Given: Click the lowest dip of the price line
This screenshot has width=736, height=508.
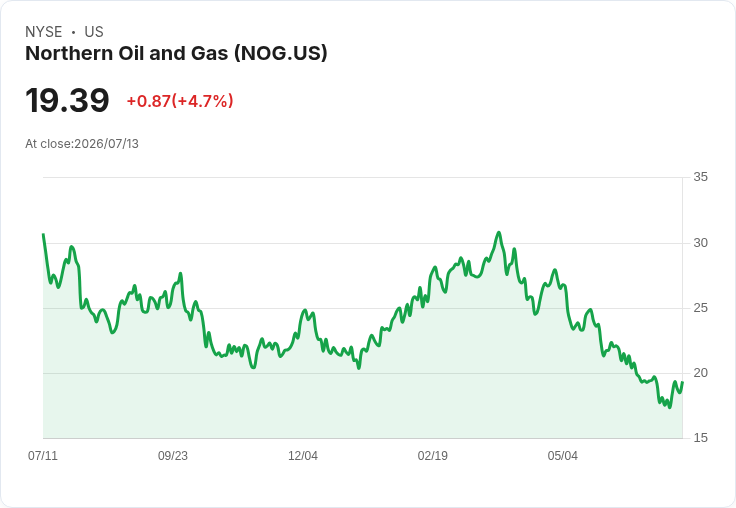Looking at the screenshot, I should pyautogui.click(x=669, y=407).
